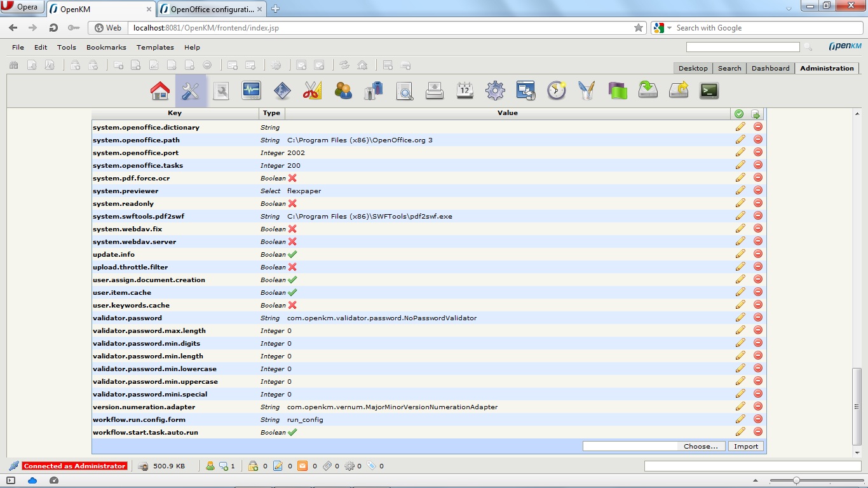The image size is (868, 488).
Task: Toggle the Opera Link cloud icon
Action: point(32,480)
